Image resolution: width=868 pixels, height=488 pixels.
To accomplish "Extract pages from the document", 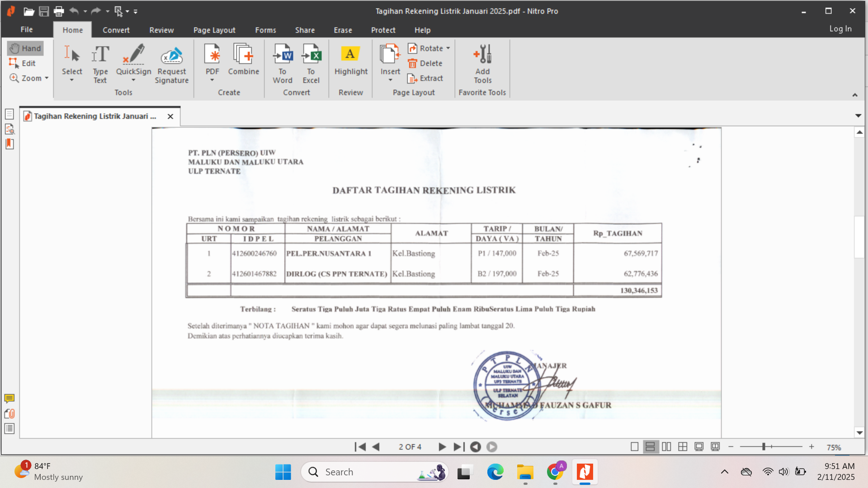I will 425,78.
